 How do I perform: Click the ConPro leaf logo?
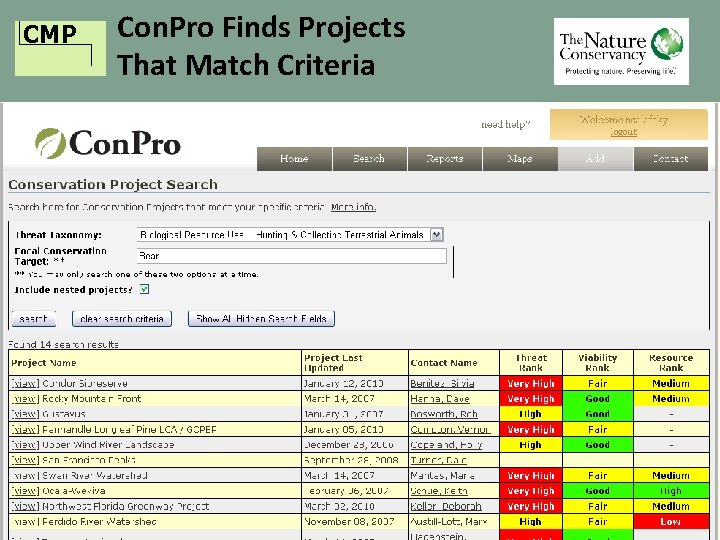(51, 143)
